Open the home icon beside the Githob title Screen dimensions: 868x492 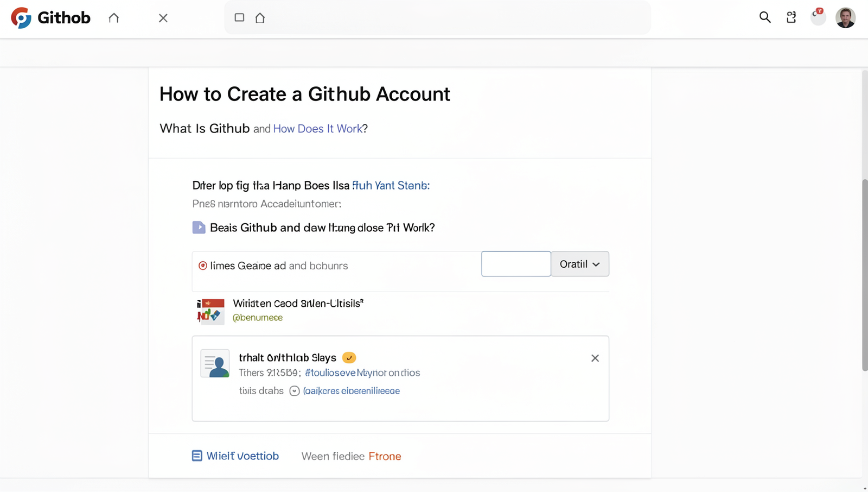click(x=114, y=18)
